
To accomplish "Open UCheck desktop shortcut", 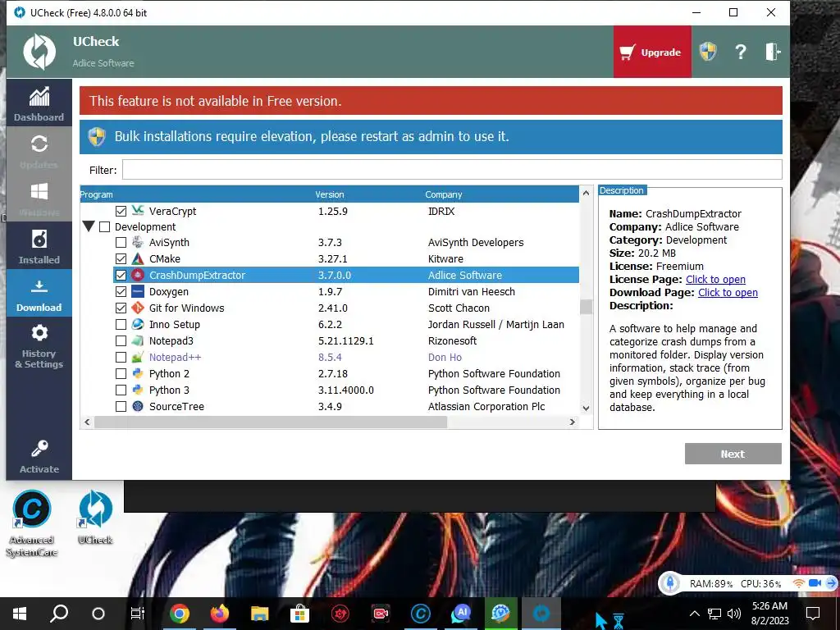I will click(95, 517).
